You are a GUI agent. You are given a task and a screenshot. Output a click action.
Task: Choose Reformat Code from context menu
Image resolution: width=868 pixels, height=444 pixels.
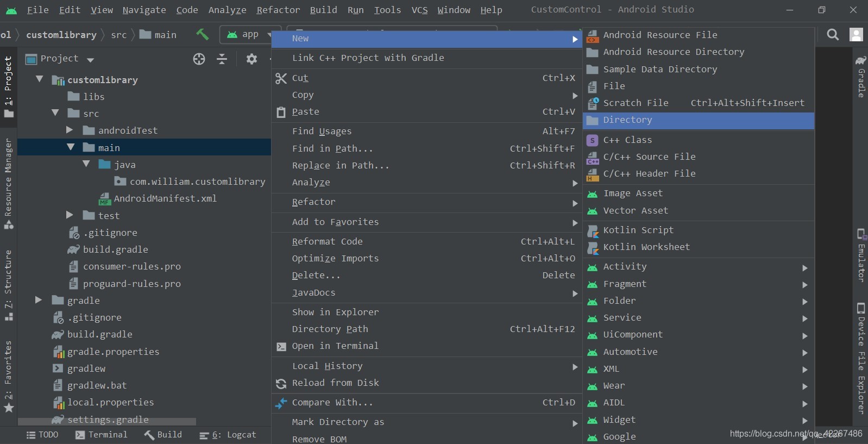[x=427, y=242]
